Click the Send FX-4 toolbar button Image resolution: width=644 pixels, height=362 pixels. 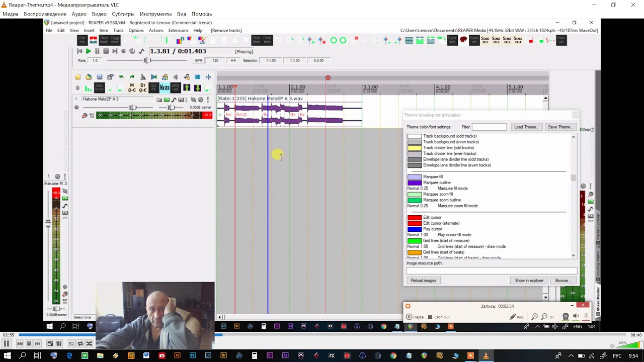pos(518,40)
